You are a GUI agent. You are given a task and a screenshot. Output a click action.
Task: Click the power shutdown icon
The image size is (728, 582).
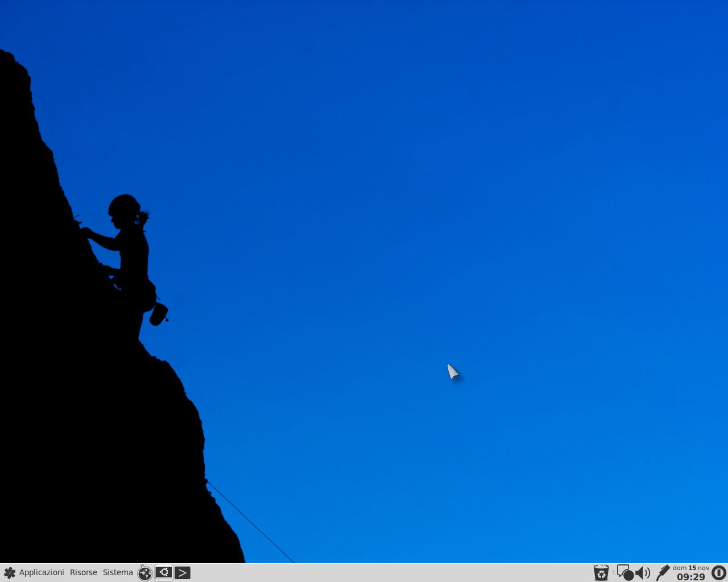coord(719,573)
